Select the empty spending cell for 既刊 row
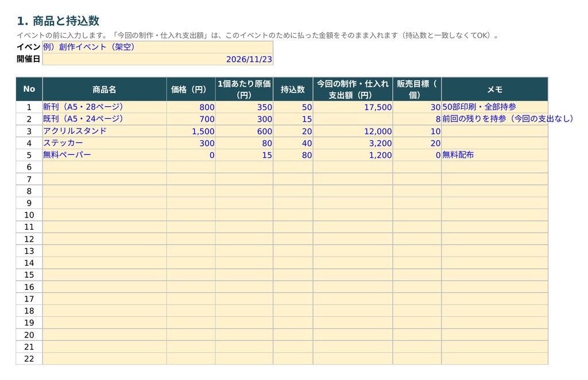This screenshot has width=588, height=380. click(x=353, y=119)
